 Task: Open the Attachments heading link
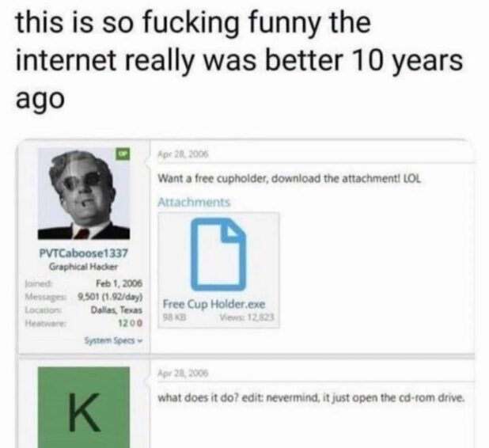click(x=194, y=202)
